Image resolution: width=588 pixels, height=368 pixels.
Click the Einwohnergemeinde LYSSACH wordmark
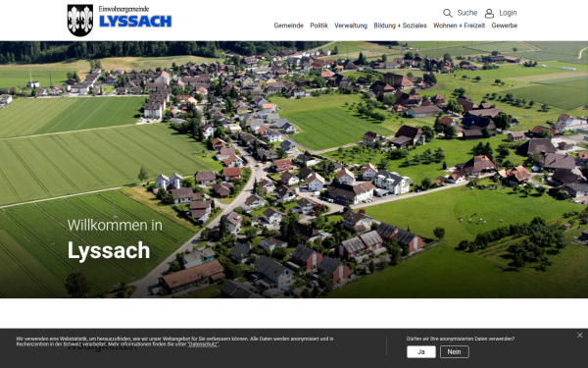point(135,17)
